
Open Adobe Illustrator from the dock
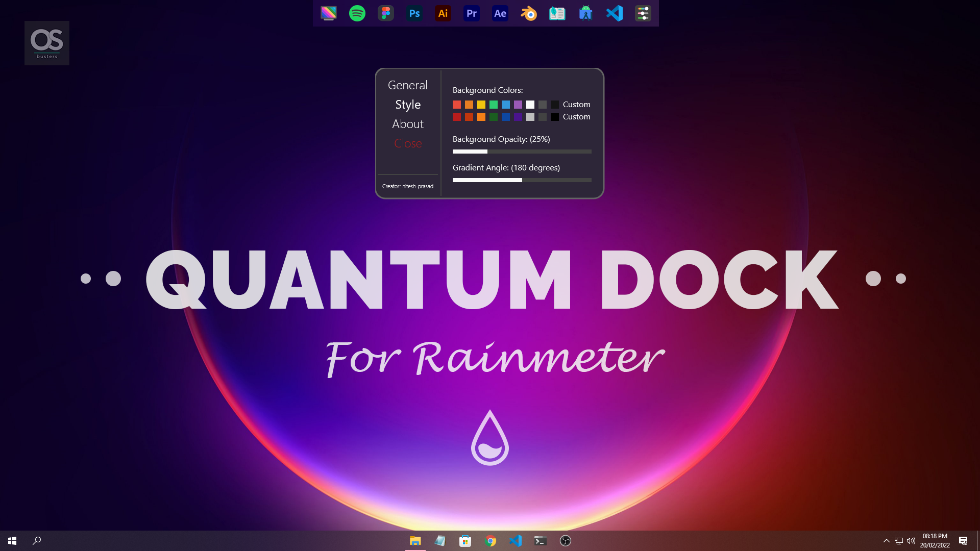pyautogui.click(x=443, y=13)
